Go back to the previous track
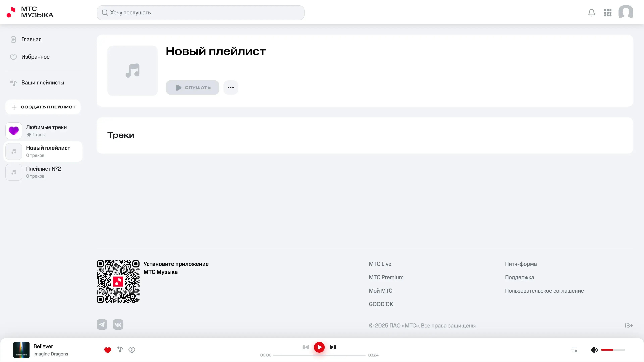Viewport: 644px width, 362px height. pyautogui.click(x=306, y=347)
